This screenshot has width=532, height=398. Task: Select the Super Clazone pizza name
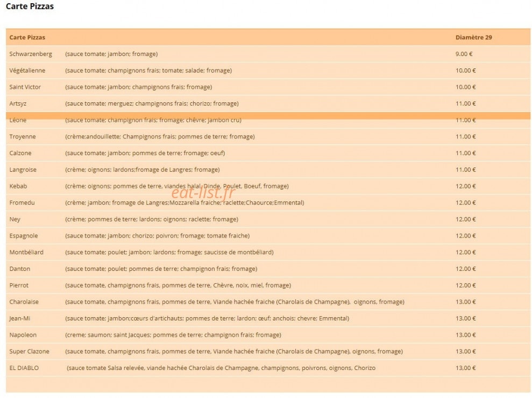click(x=29, y=352)
